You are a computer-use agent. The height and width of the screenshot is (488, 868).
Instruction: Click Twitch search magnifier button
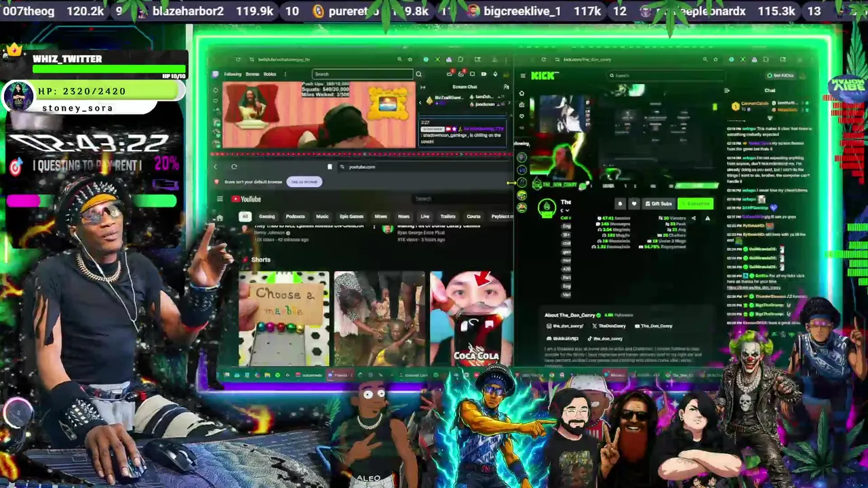pos(418,74)
